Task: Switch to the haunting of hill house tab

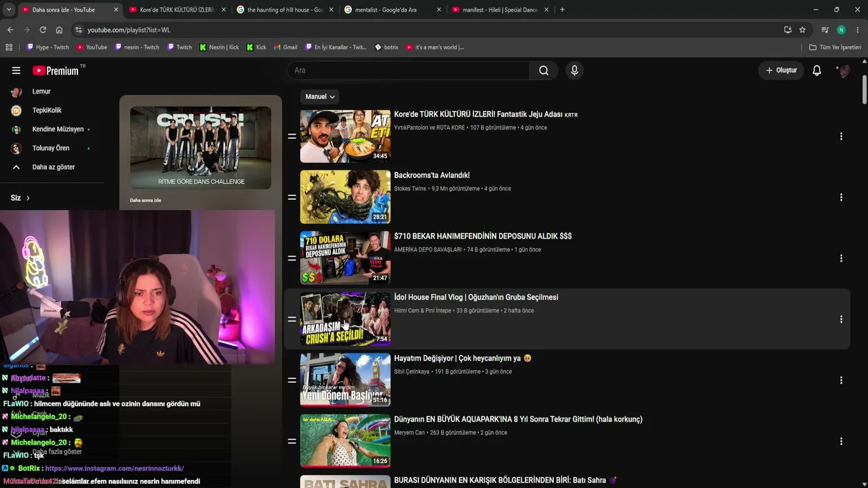Action: pos(285,9)
